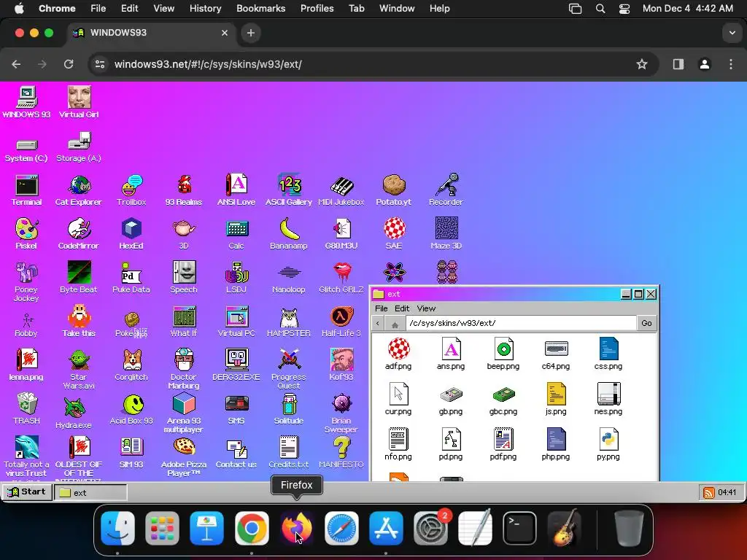Open the Piskel paint icon
This screenshot has width=747, height=560.
[x=26, y=234]
